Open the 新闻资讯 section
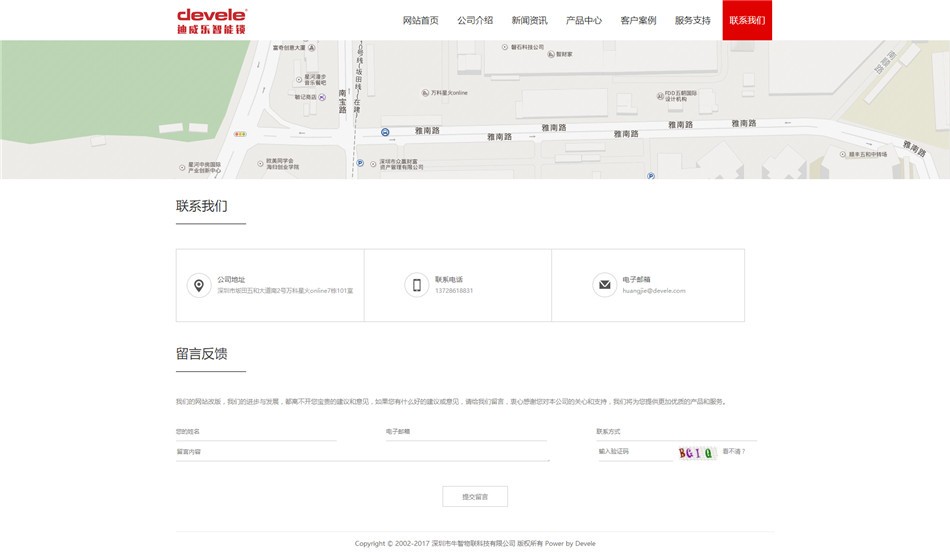Screen dimensions: 950x554 [529, 20]
